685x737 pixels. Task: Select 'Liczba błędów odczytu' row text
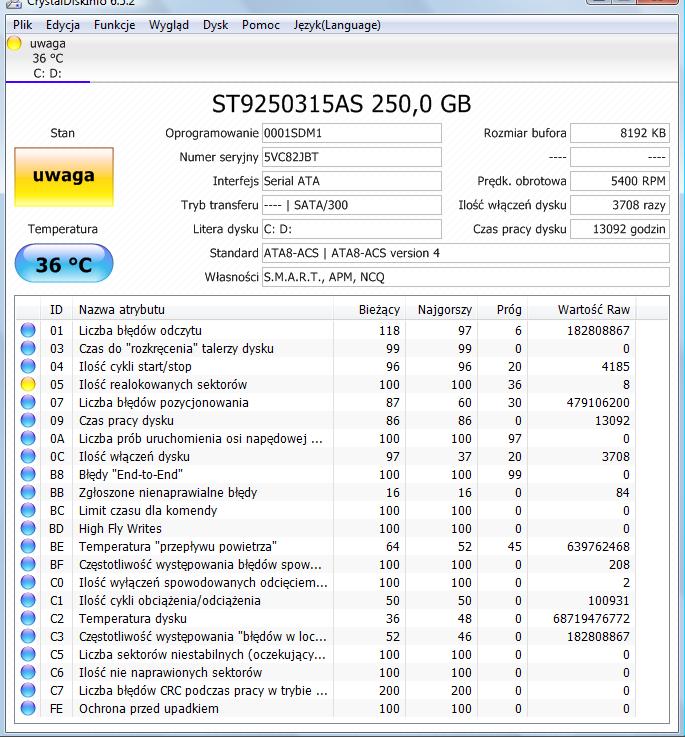coord(140,330)
